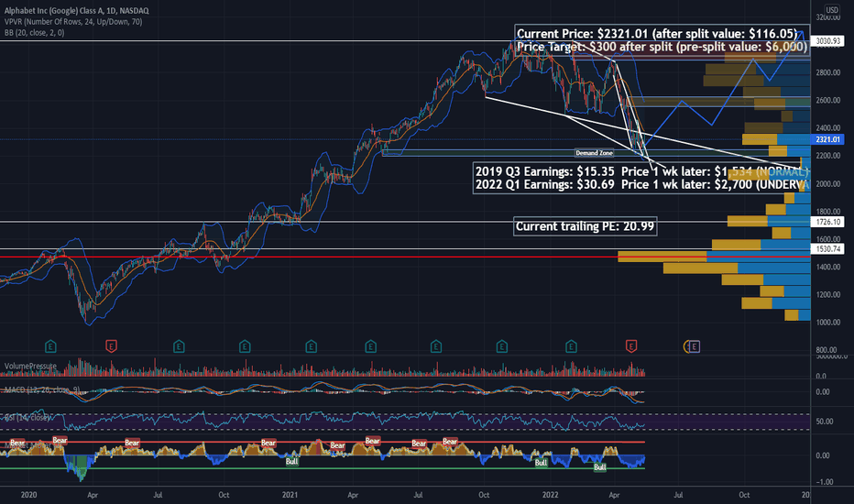Click the blue 2321.01 current price label
854x504 pixels.
(x=827, y=139)
